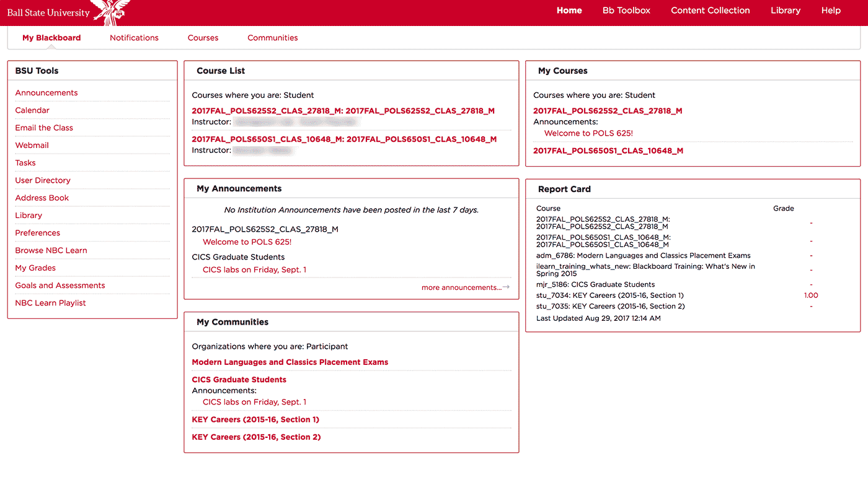The width and height of the screenshot is (868, 485).
Task: Click the No Institution Announcements message
Action: click(x=352, y=210)
